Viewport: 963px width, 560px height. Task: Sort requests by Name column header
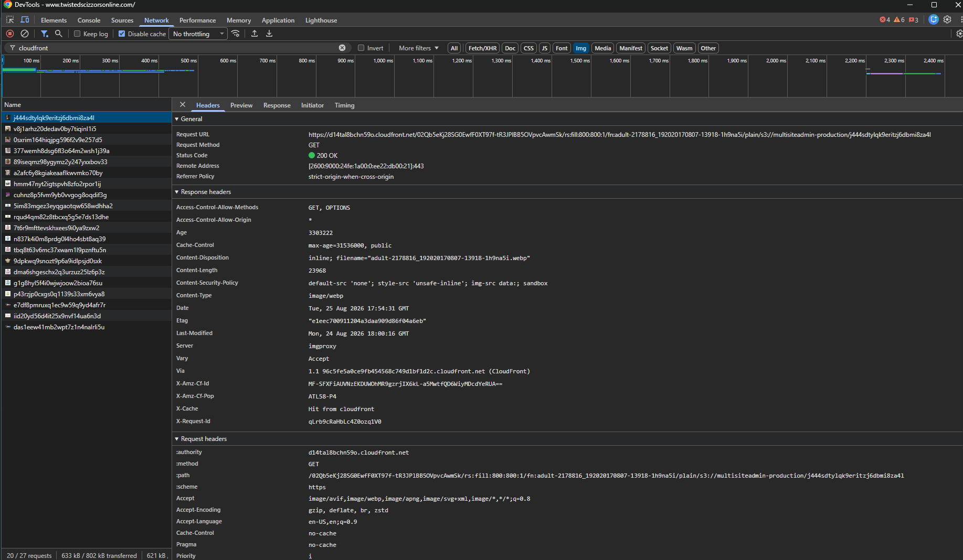coord(86,105)
